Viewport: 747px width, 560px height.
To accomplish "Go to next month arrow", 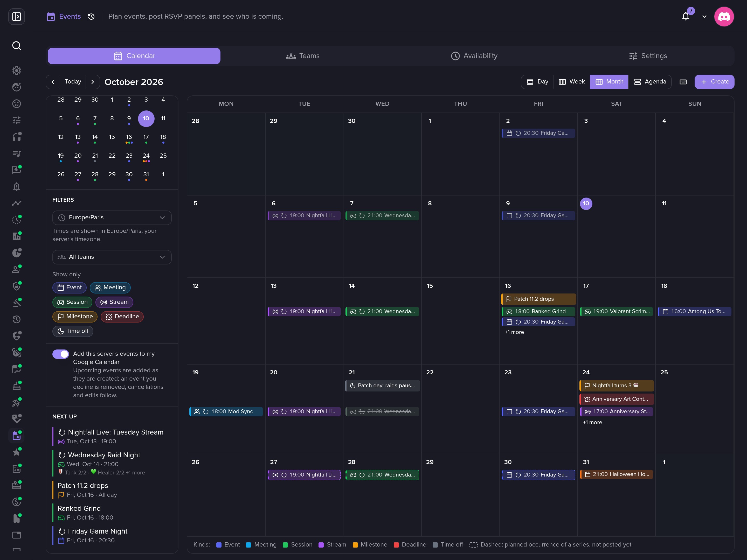I will click(93, 82).
